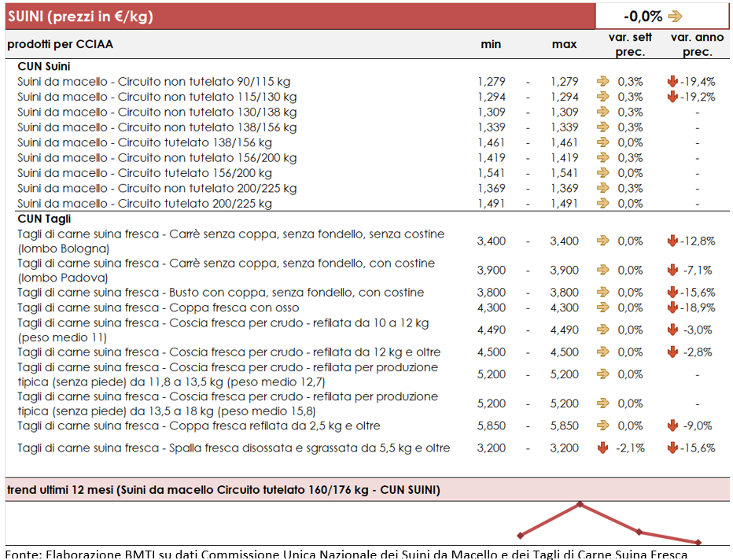Click 'Tagli di carne suina fresca - Coppa fresca con osso' label
Image resolution: width=733 pixels, height=560 pixels.
click(158, 308)
